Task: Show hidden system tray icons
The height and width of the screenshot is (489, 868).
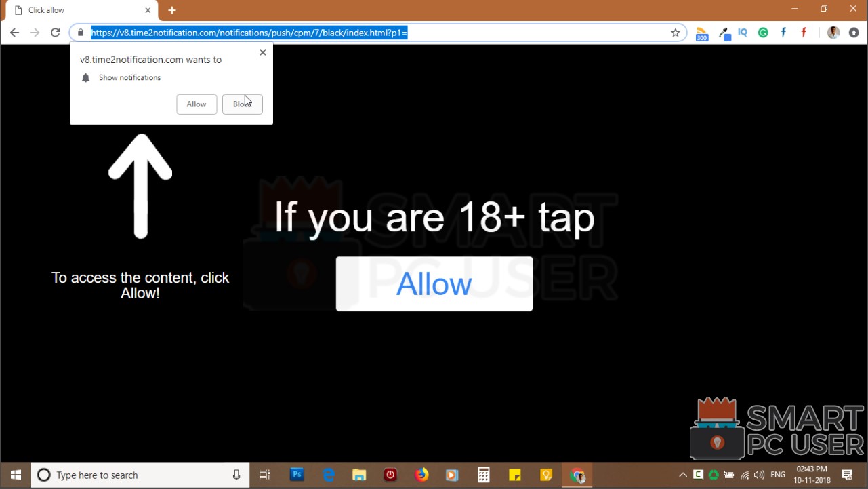Action: [683, 475]
